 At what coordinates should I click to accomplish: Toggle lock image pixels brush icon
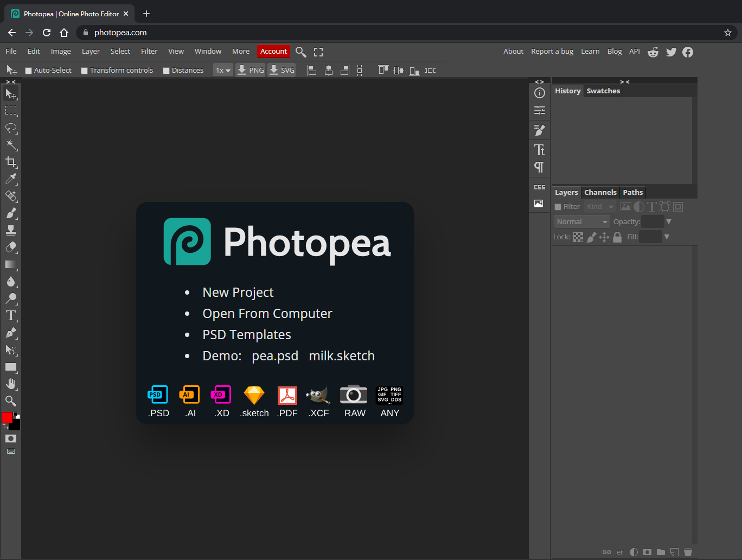(x=591, y=237)
